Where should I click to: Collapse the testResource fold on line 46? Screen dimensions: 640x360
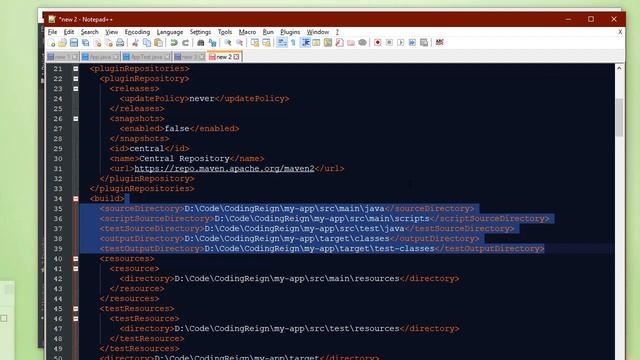pyautogui.click(x=76, y=319)
